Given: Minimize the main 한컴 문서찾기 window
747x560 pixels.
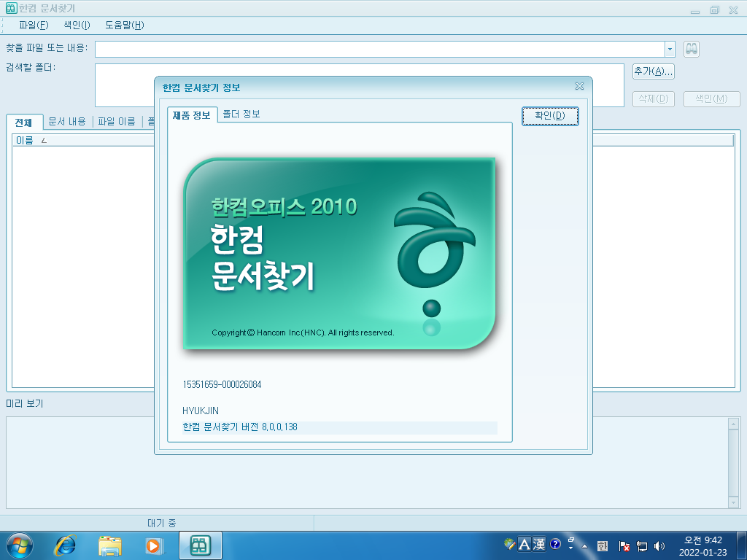Looking at the screenshot, I should (695, 10).
